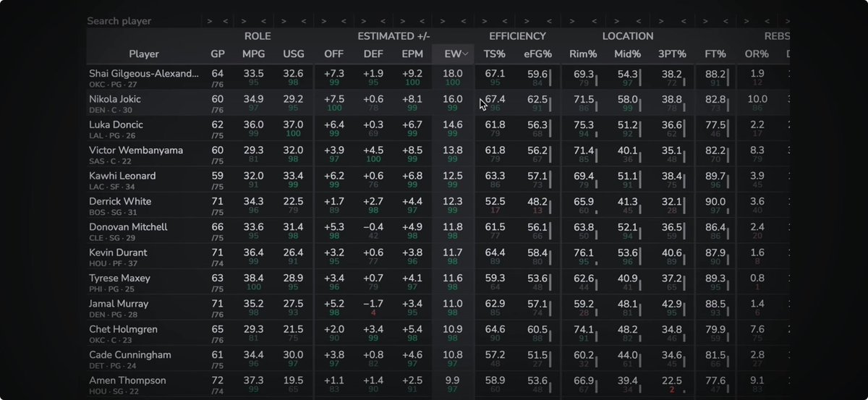Open Nikola Jokic's player name
868x400 pixels.
tap(114, 99)
